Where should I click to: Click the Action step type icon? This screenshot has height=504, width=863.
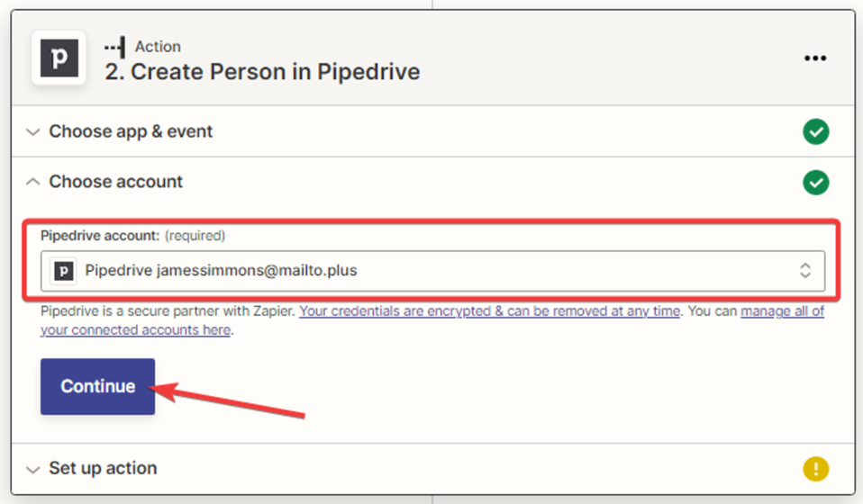114,47
